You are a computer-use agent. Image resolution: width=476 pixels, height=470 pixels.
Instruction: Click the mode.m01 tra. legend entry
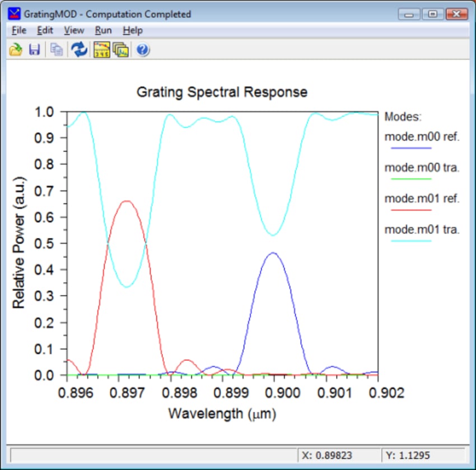[x=422, y=229]
